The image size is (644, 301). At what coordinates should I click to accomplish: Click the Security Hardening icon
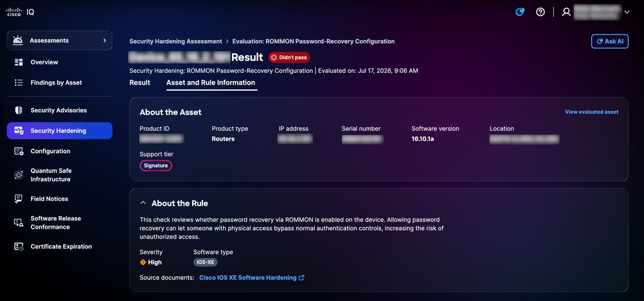[x=19, y=131]
